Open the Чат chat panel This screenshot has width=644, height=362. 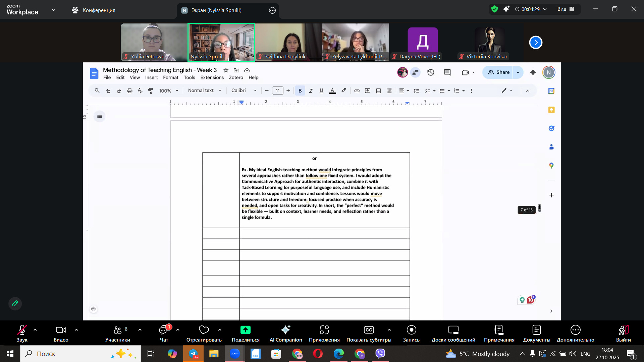pyautogui.click(x=164, y=330)
